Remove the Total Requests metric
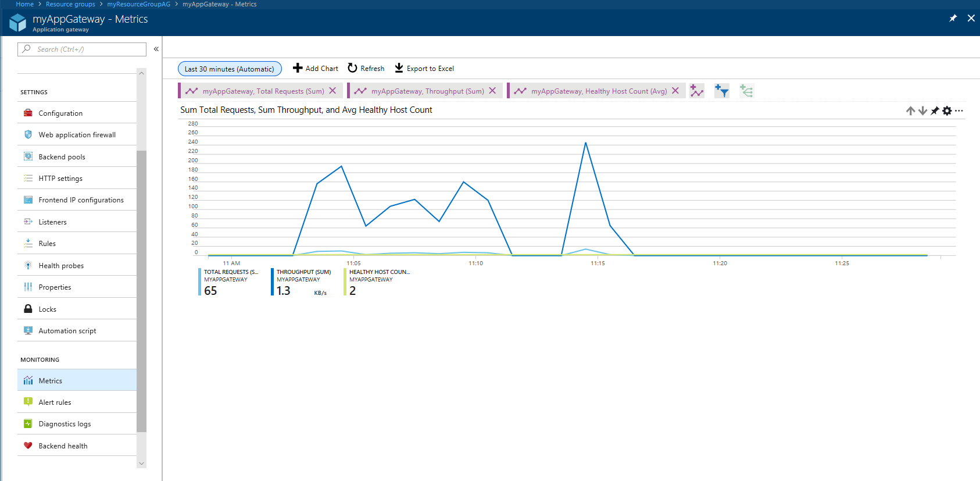The image size is (980, 481). pyautogui.click(x=332, y=91)
